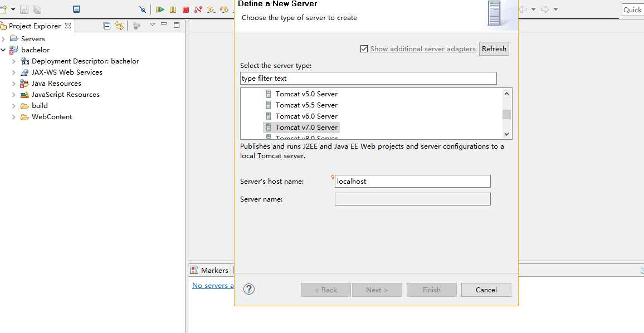Click the type filter text field
Viewport: 644px width, 333px height.
(x=368, y=78)
